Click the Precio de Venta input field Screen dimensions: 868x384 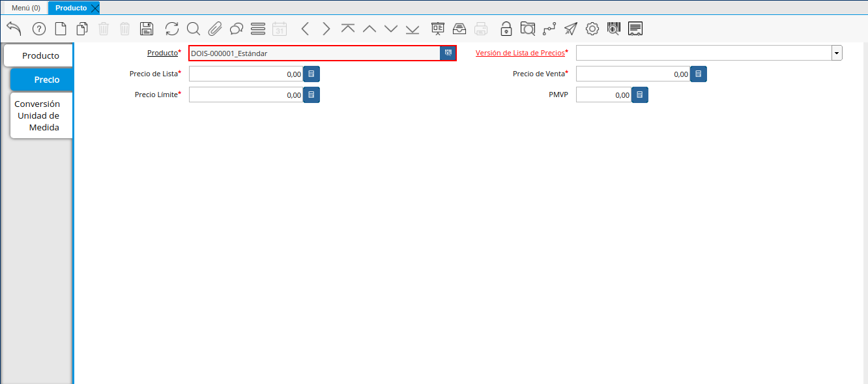633,74
